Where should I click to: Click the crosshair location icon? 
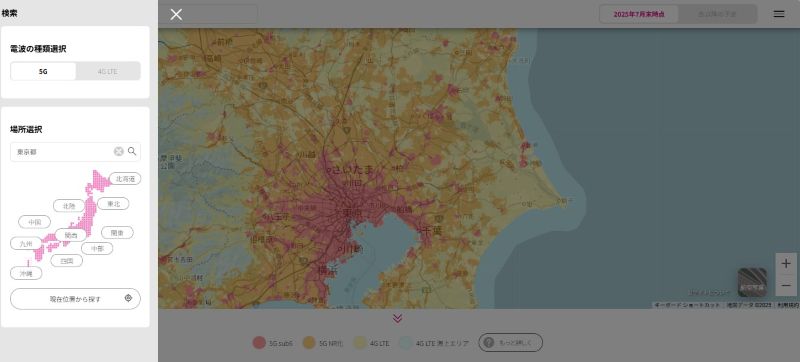tap(128, 298)
